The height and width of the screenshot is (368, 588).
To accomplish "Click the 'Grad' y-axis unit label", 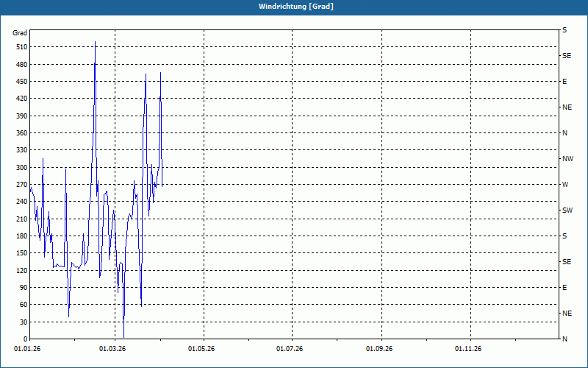I will click(x=20, y=33).
